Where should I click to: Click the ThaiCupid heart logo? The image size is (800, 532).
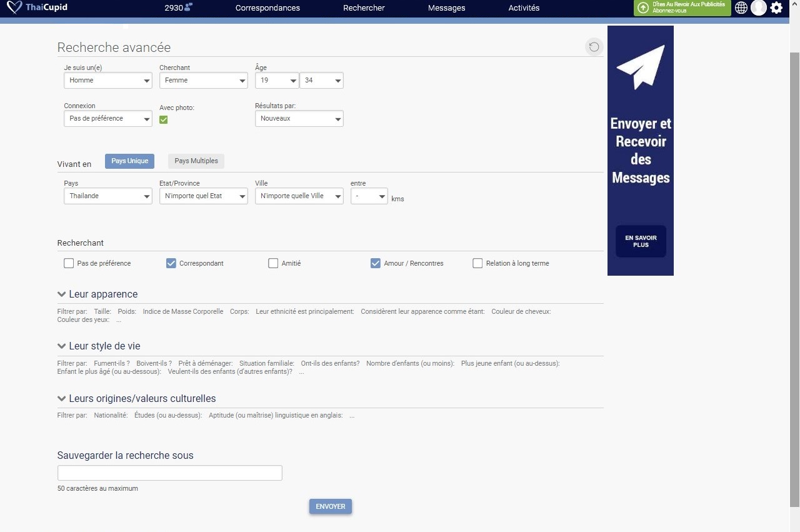pyautogui.click(x=14, y=8)
